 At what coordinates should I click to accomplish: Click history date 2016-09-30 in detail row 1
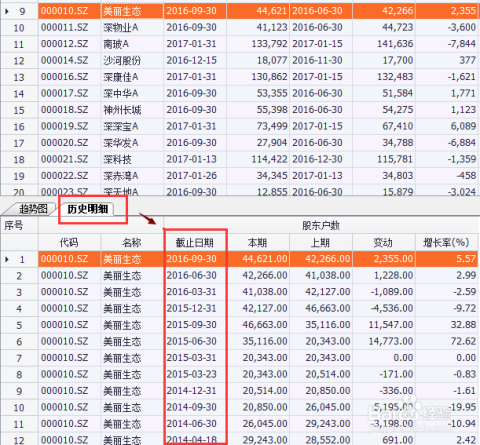tap(191, 259)
